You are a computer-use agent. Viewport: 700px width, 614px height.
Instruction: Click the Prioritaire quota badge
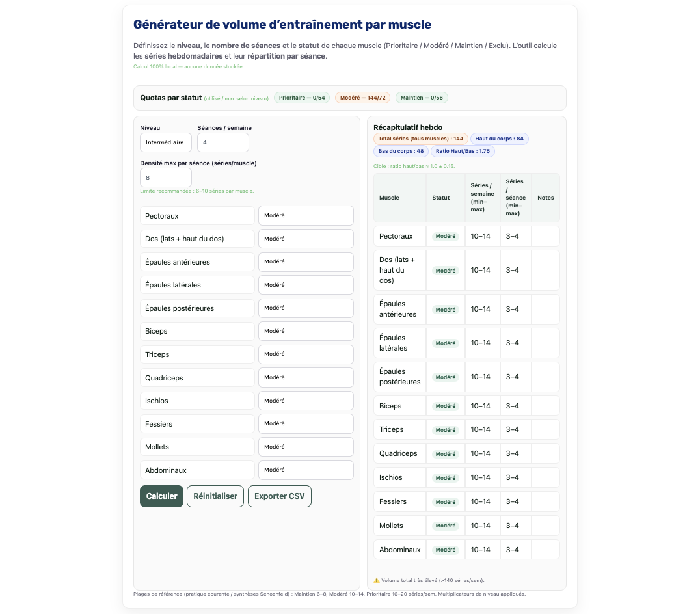click(302, 98)
